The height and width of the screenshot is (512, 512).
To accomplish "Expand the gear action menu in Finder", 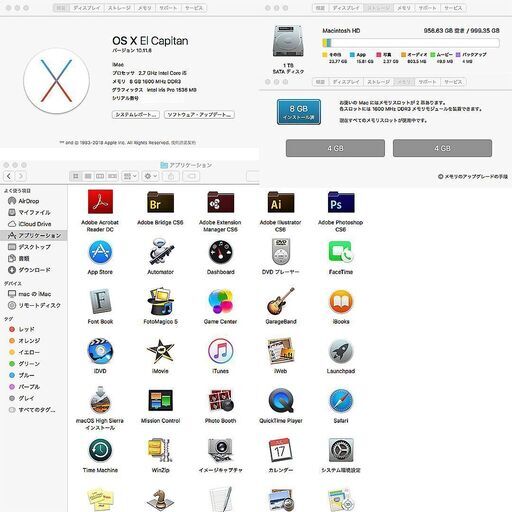I will [150, 176].
